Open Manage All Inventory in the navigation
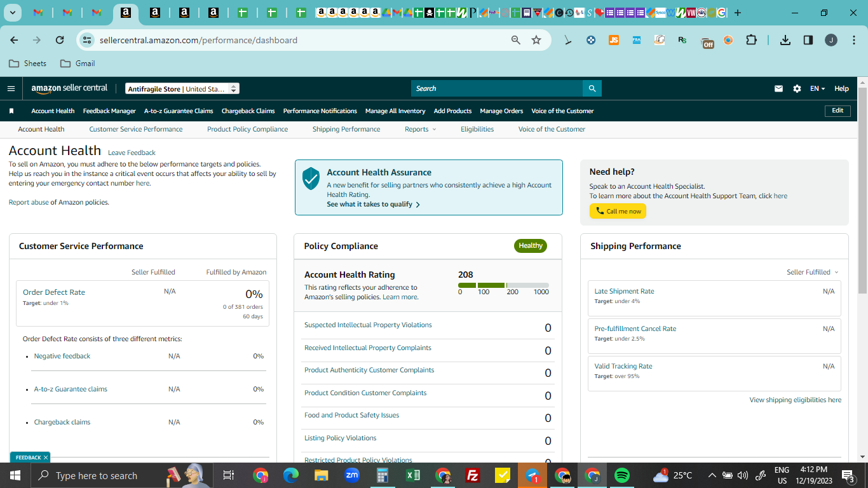 [395, 111]
